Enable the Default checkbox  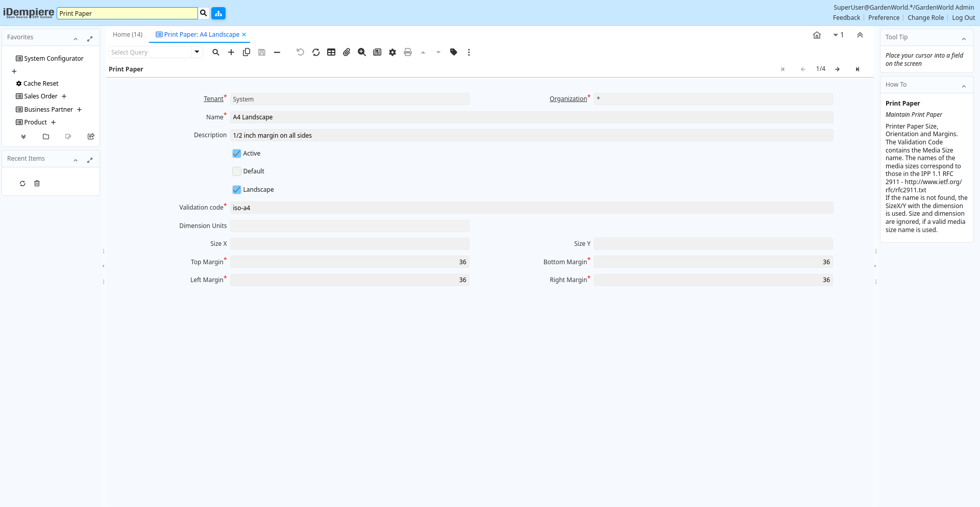(x=237, y=171)
